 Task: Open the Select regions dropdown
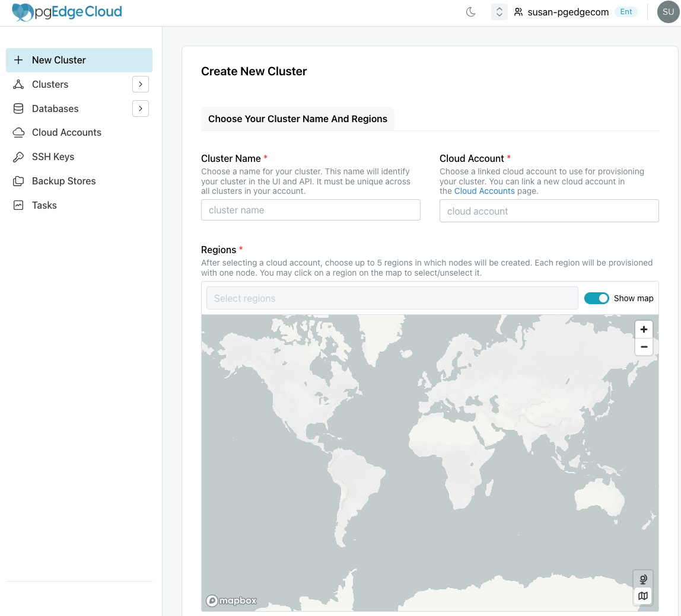tap(392, 298)
